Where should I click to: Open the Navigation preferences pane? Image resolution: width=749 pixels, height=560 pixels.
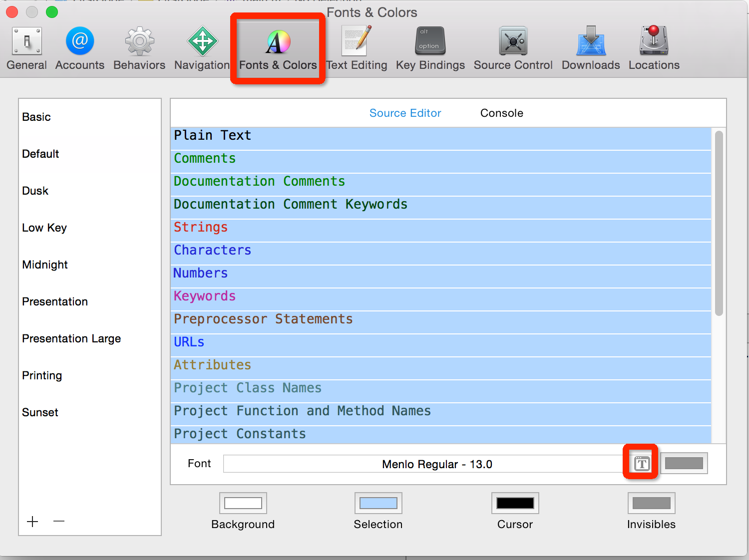pos(202,47)
